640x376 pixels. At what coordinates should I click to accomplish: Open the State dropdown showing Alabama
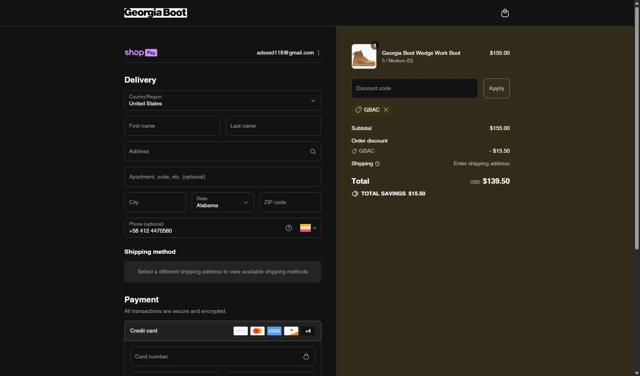222,202
